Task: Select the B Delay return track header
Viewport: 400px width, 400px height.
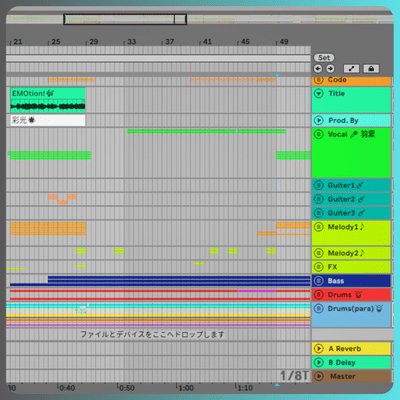Action: (x=351, y=362)
